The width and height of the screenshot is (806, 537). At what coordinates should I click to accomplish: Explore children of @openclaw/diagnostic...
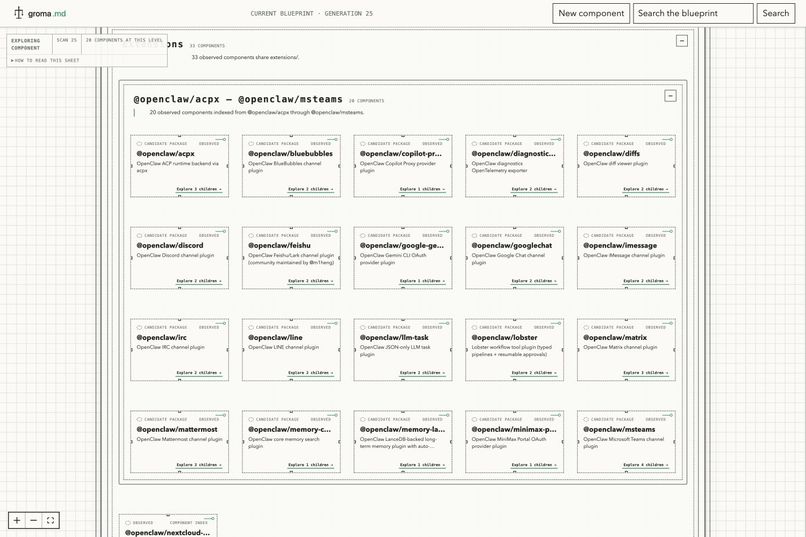point(534,190)
